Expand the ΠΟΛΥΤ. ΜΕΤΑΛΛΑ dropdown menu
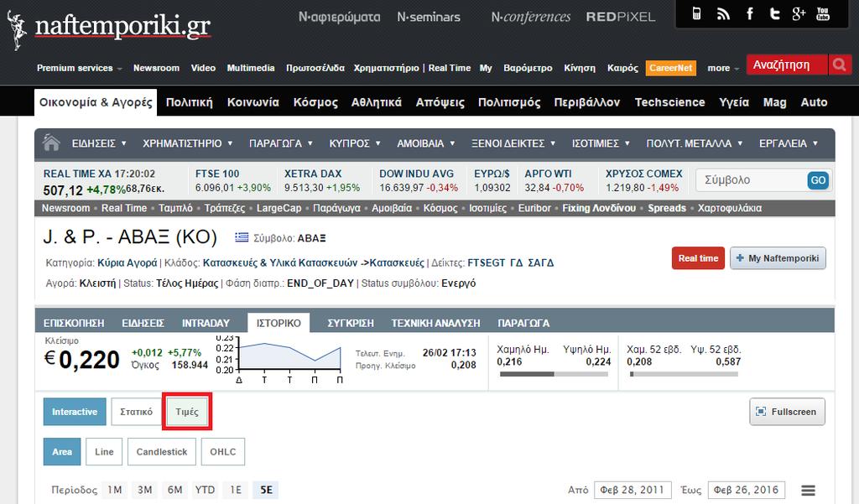 click(695, 143)
